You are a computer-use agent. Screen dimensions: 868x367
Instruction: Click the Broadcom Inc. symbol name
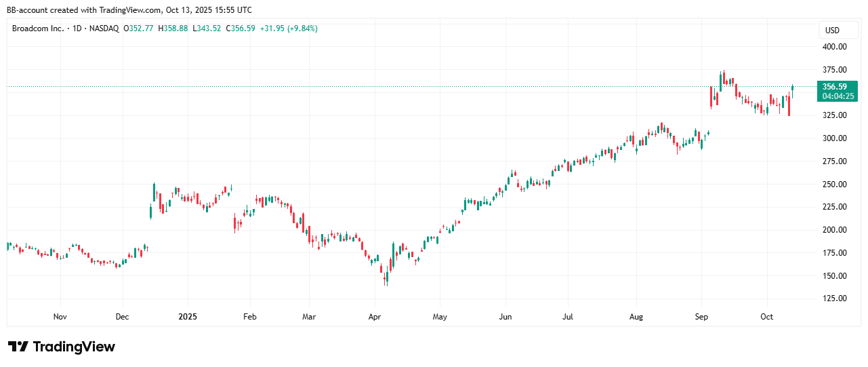point(39,28)
